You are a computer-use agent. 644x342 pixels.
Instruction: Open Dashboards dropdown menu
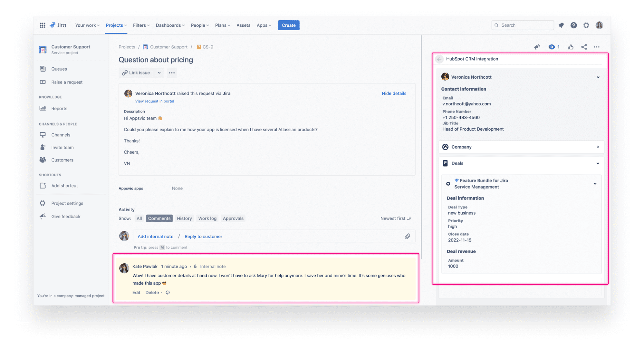click(x=170, y=25)
